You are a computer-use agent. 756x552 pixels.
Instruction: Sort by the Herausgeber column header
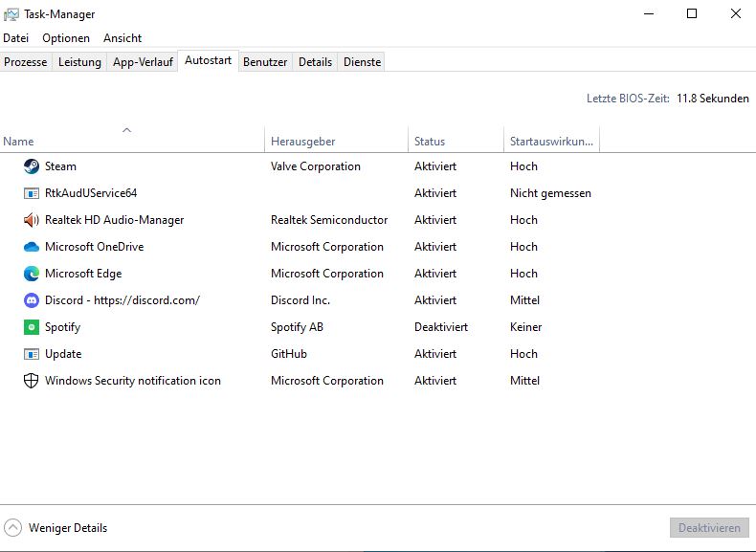coord(337,142)
